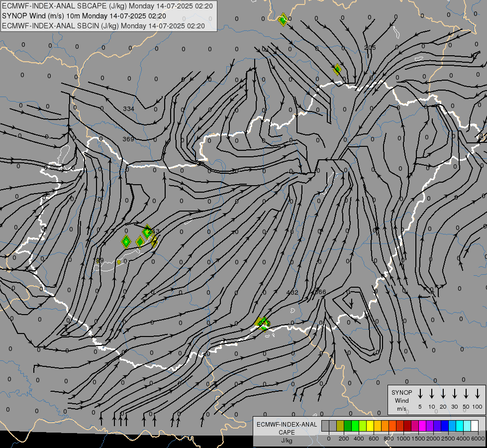Click the dark green CAPE legend swatch
The image size is (487, 448).
pos(348,426)
